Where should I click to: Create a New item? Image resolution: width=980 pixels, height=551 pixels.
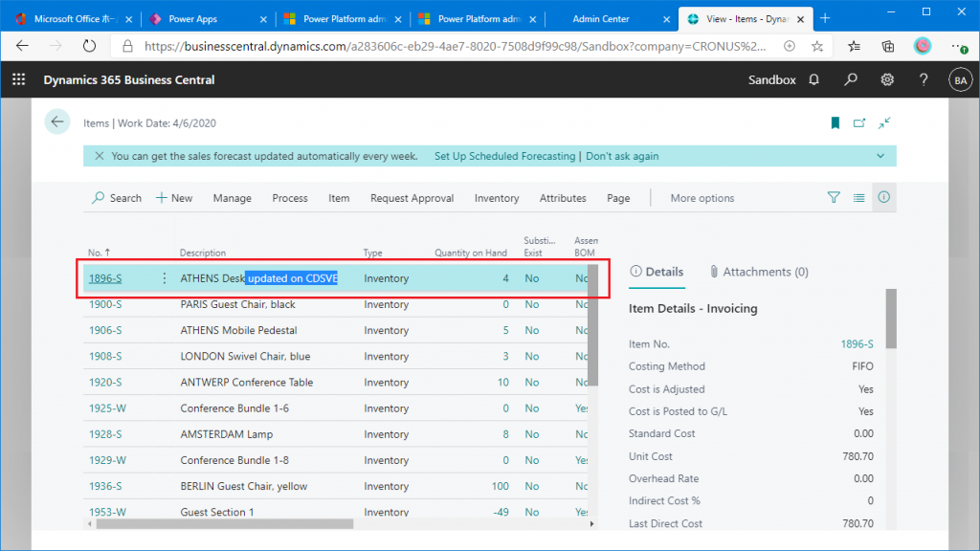[174, 198]
